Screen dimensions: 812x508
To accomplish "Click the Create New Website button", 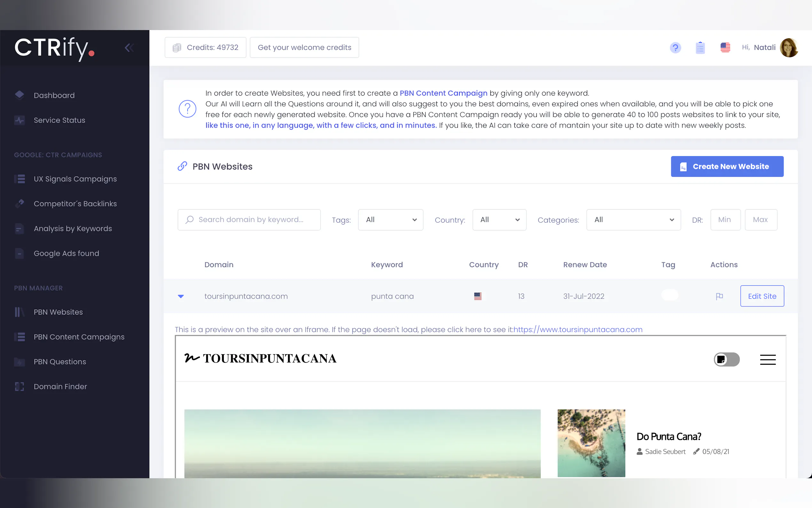I will coord(727,166).
